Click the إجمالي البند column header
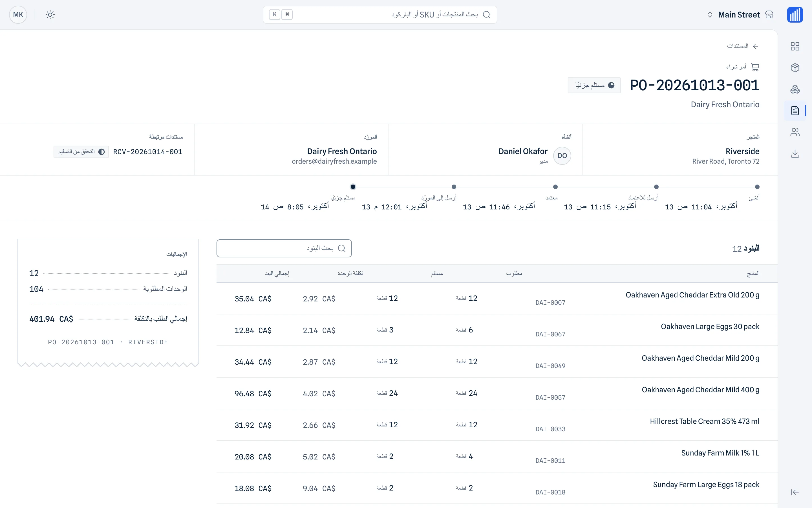The height and width of the screenshot is (508, 812). coord(277,273)
